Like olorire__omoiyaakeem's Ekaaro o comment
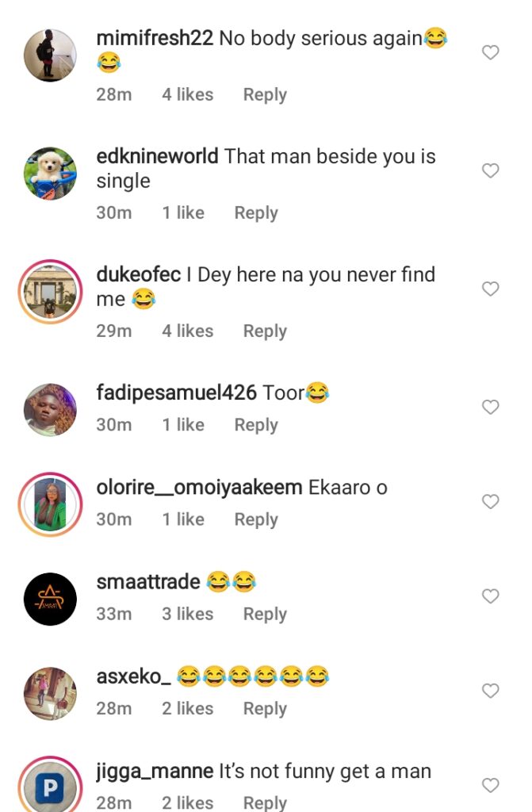This screenshot has height=812, width=532. coord(491,502)
